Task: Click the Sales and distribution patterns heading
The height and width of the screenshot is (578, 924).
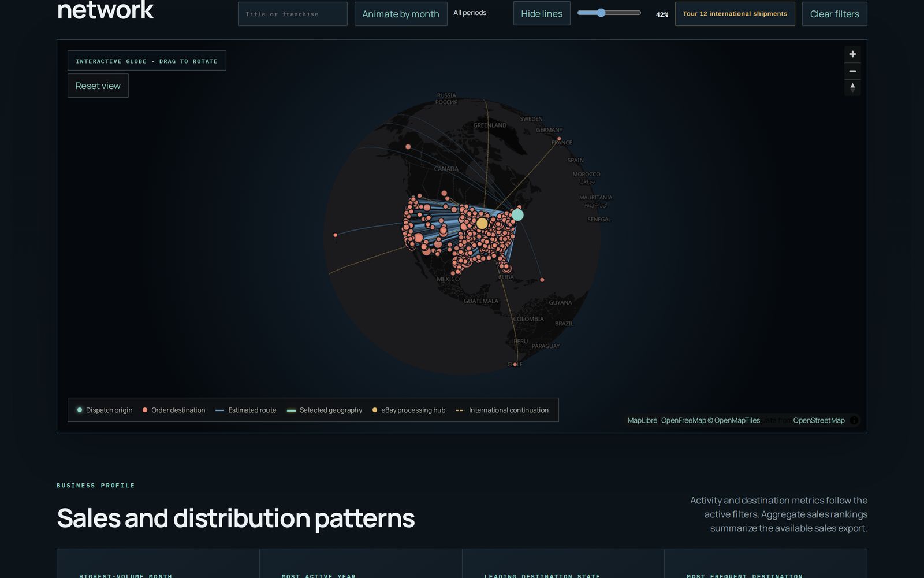Action: tap(236, 518)
